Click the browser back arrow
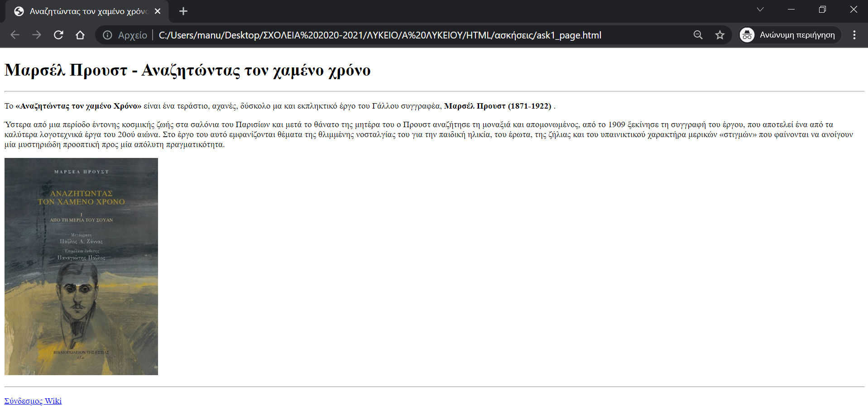 [15, 35]
